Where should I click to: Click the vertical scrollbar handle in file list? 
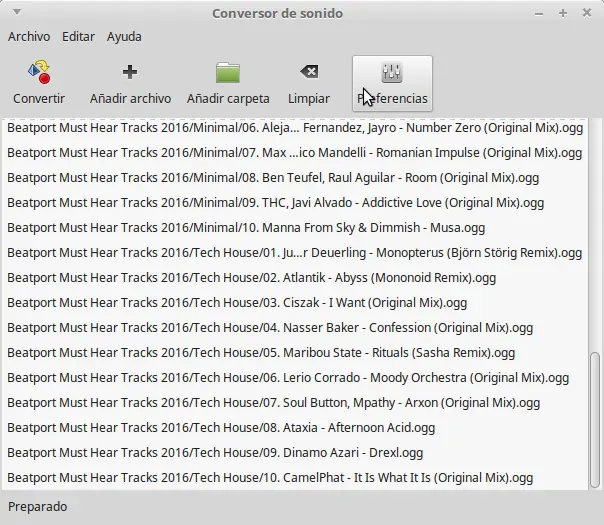click(x=595, y=420)
